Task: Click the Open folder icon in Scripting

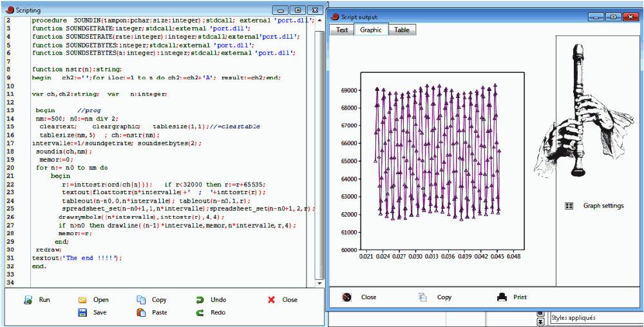Action: (x=82, y=300)
